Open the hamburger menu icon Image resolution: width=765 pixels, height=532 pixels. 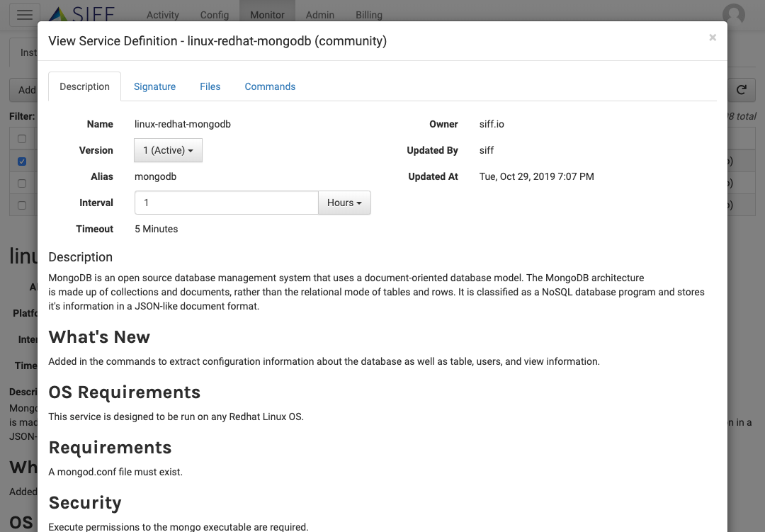click(x=24, y=15)
